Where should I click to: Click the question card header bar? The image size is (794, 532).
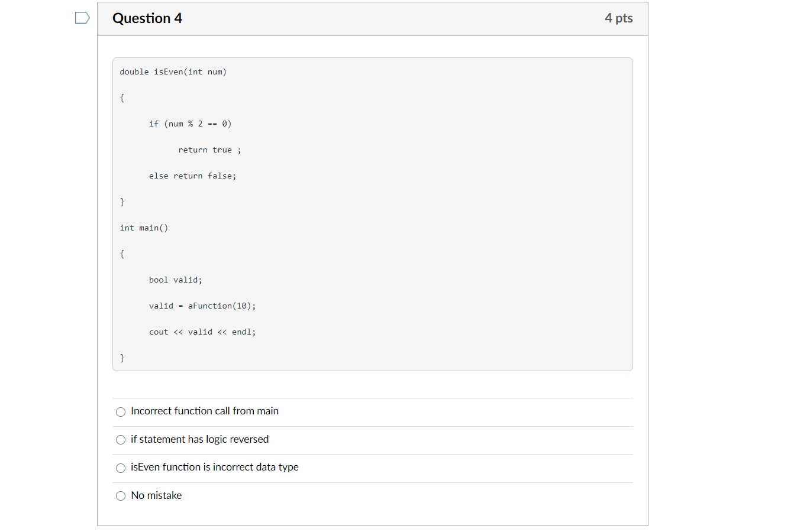point(373,18)
